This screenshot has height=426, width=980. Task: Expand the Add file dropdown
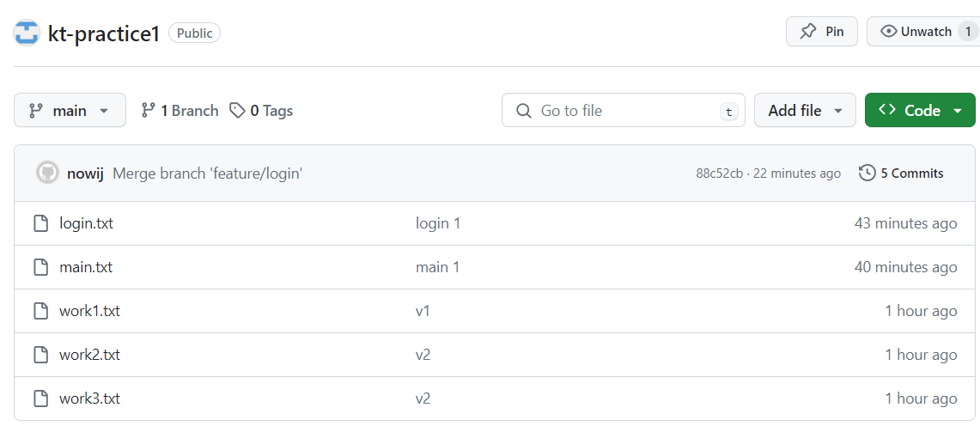(x=805, y=110)
